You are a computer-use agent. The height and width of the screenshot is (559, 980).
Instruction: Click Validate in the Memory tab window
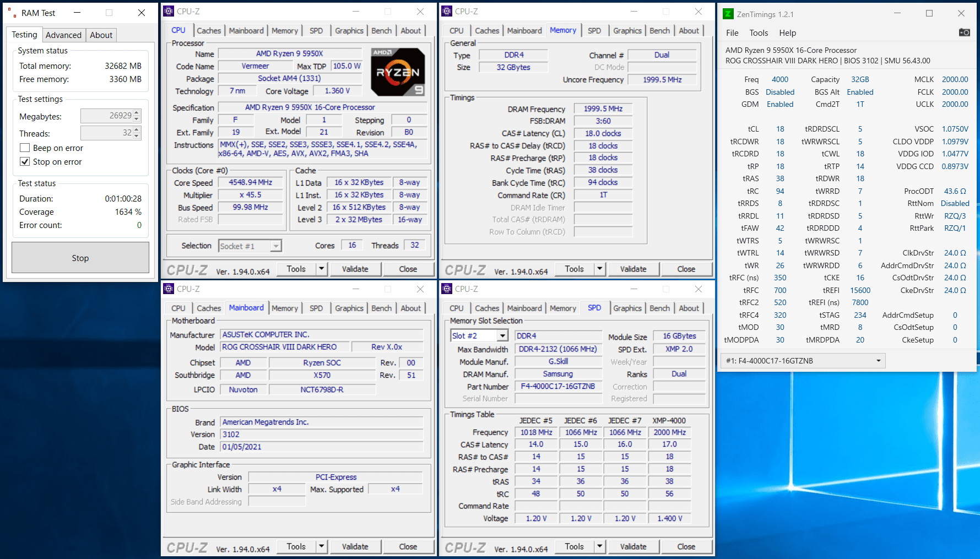click(x=633, y=269)
